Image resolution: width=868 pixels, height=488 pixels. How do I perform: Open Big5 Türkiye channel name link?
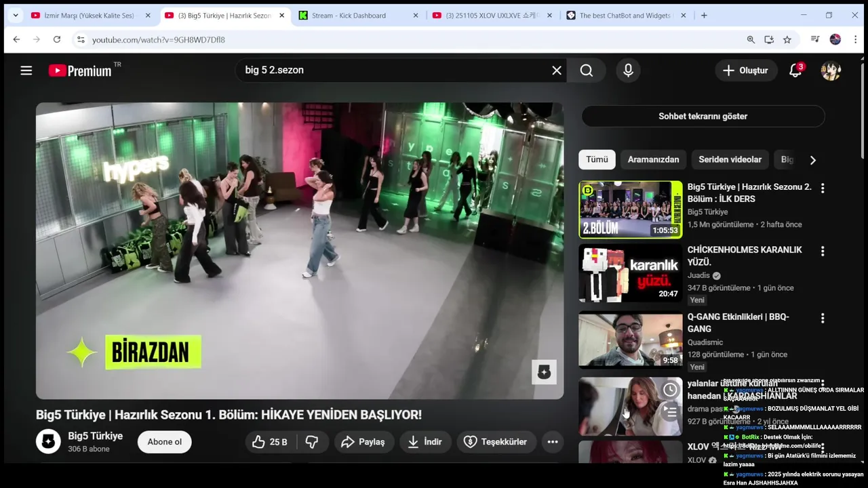coord(95,436)
